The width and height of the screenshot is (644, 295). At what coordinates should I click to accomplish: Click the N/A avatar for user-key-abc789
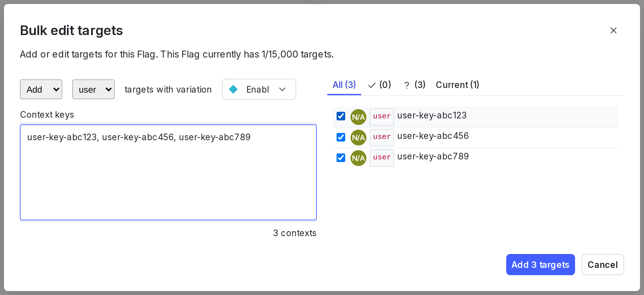coord(358,158)
